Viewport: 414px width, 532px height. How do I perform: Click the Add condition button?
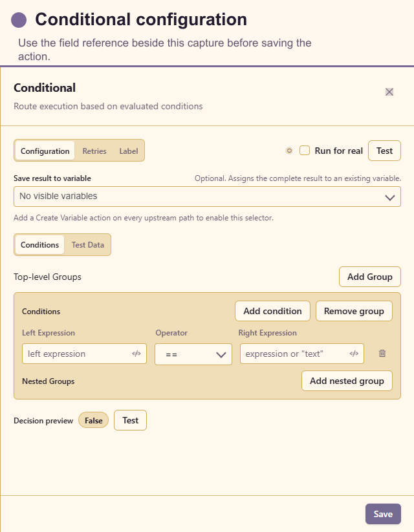[x=272, y=311]
